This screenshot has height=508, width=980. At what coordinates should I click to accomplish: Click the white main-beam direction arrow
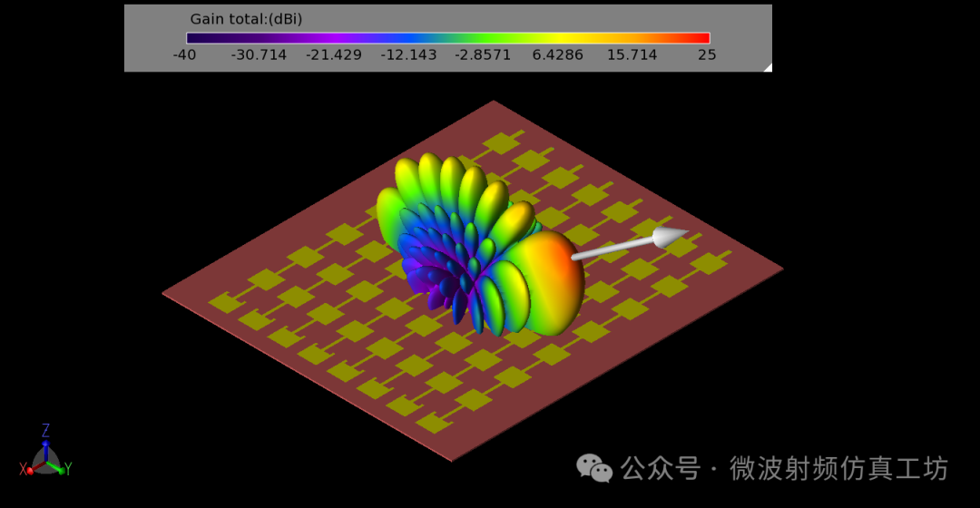pos(629,244)
